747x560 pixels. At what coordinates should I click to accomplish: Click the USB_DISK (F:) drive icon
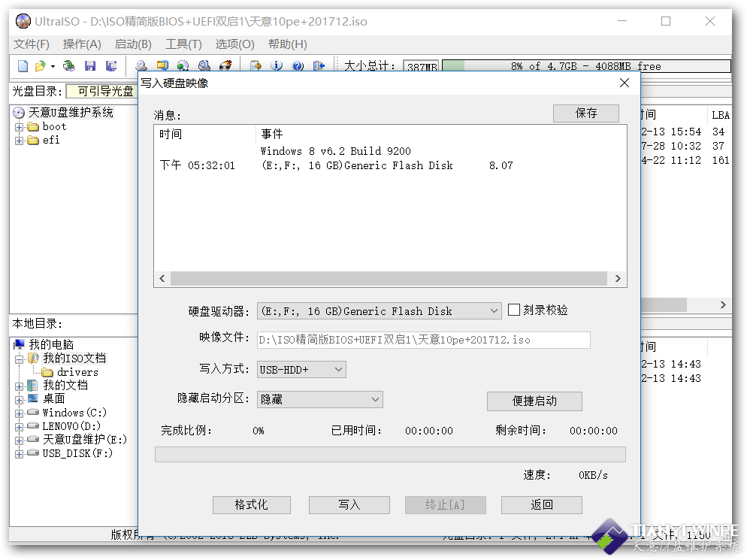(33, 453)
